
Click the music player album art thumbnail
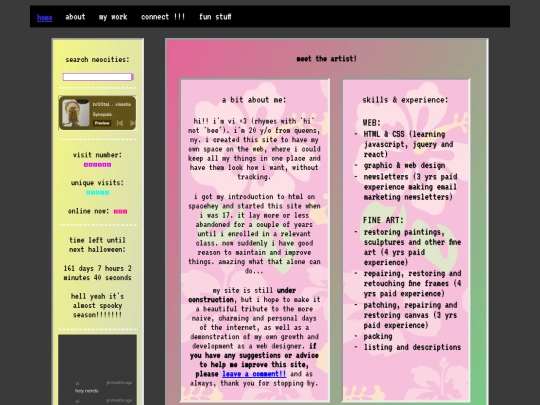(75, 113)
